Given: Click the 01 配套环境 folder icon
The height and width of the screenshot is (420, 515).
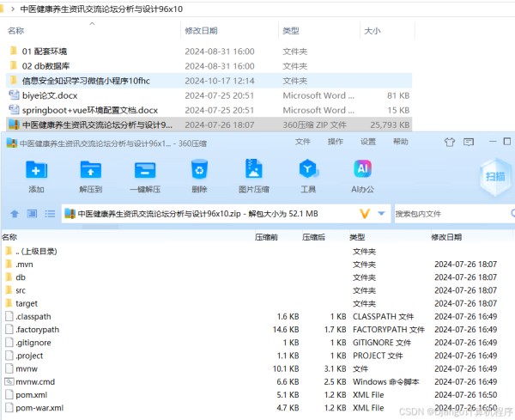Looking at the screenshot, I should (14, 51).
